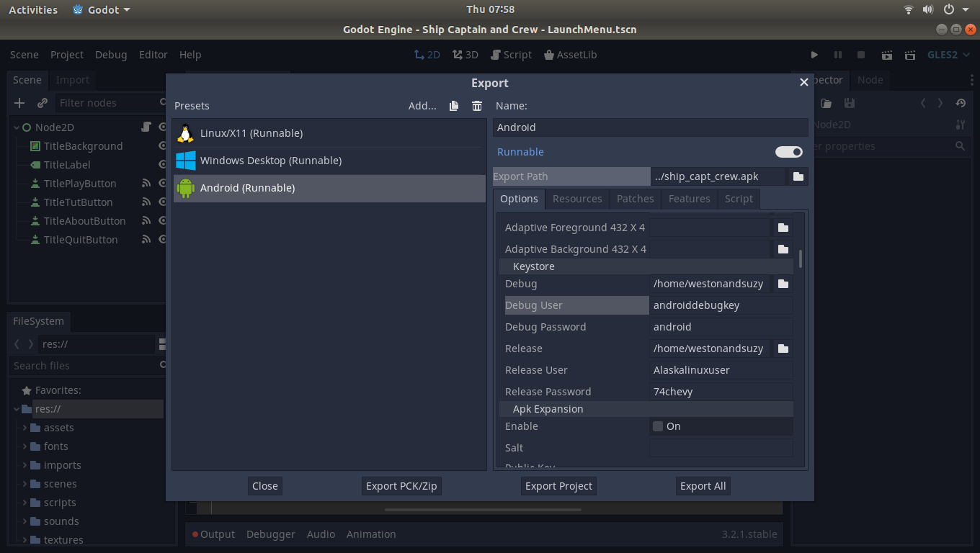The image size is (980, 553).
Task: Click the Export Project button
Action: coord(558,486)
